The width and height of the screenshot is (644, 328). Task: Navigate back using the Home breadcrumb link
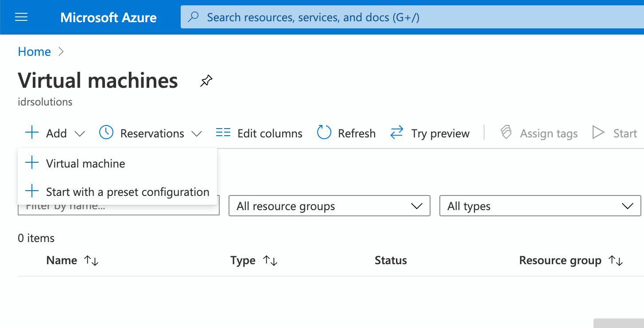pos(34,51)
